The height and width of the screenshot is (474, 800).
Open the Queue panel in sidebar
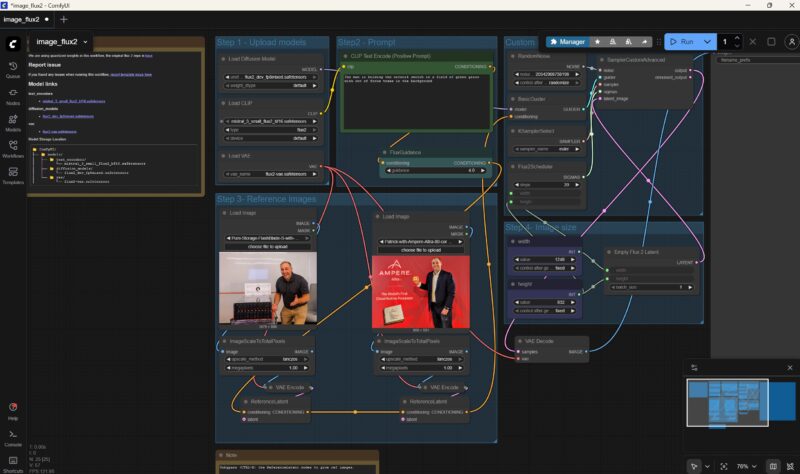(13, 71)
